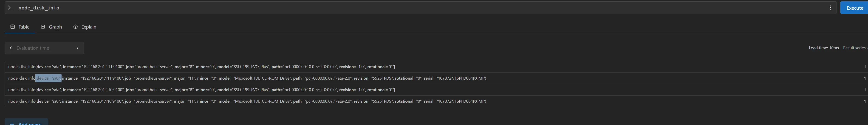Focus the node_disk_info query expression field
The image size is (868, 125).
404,8
